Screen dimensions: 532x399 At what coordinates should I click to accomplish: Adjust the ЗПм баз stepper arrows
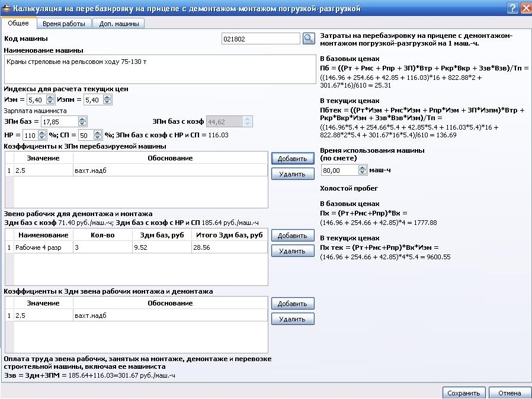tap(82, 121)
